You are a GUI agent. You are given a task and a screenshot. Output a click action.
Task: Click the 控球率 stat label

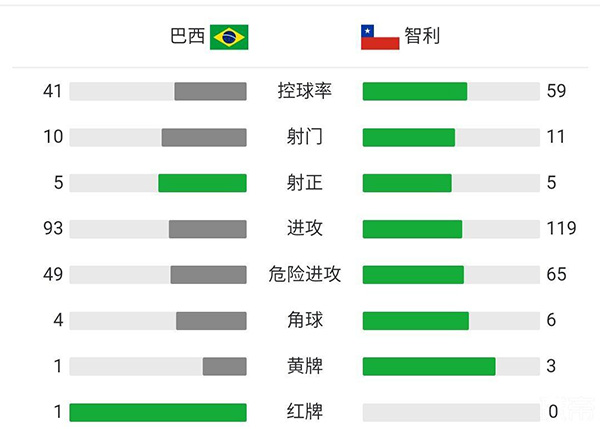(304, 91)
